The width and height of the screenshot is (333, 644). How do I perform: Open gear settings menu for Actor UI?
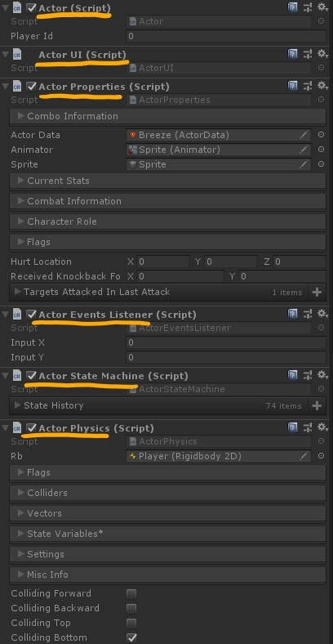pyautogui.click(x=322, y=54)
